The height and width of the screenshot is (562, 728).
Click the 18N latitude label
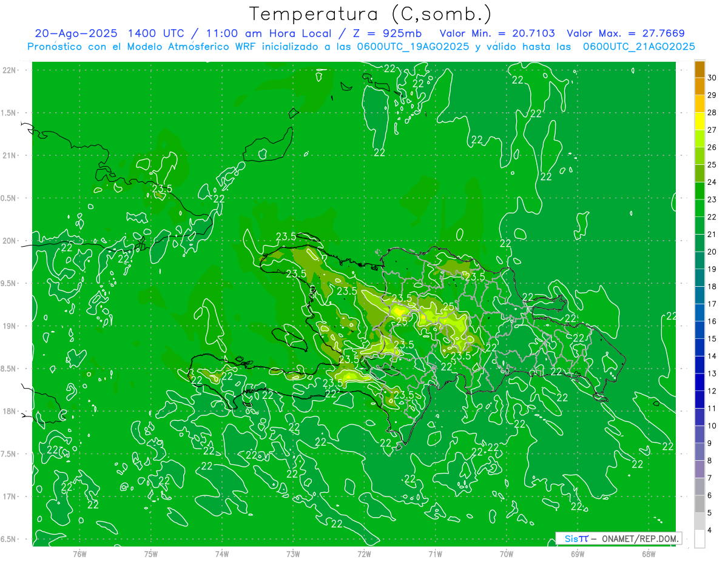click(8, 412)
